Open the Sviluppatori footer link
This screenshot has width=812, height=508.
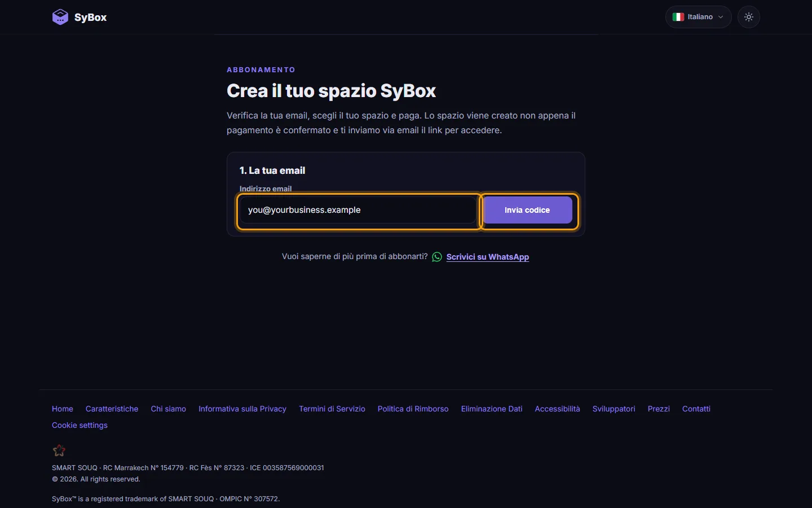[614, 409]
